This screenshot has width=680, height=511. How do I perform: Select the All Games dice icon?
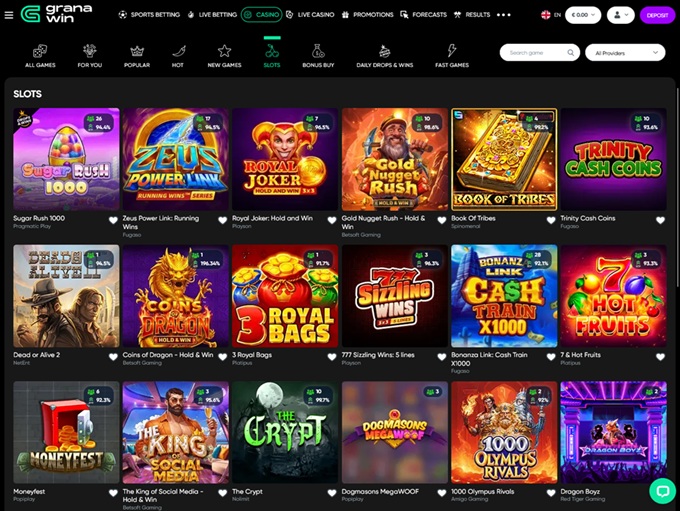pyautogui.click(x=40, y=51)
